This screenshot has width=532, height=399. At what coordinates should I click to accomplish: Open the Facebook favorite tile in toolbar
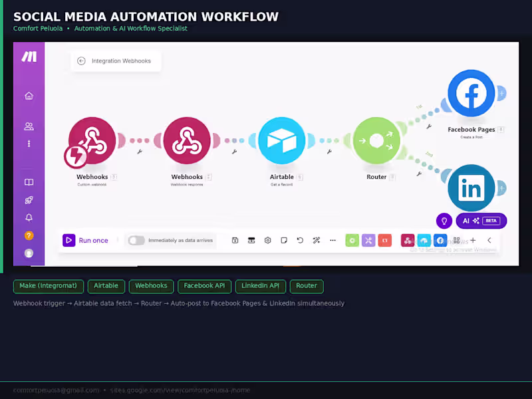[440, 240]
